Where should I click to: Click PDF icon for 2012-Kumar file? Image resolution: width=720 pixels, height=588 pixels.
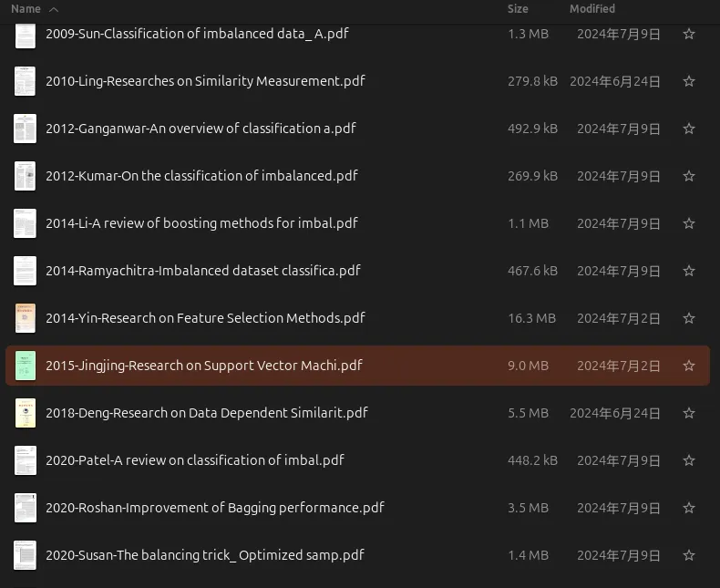click(x=25, y=176)
